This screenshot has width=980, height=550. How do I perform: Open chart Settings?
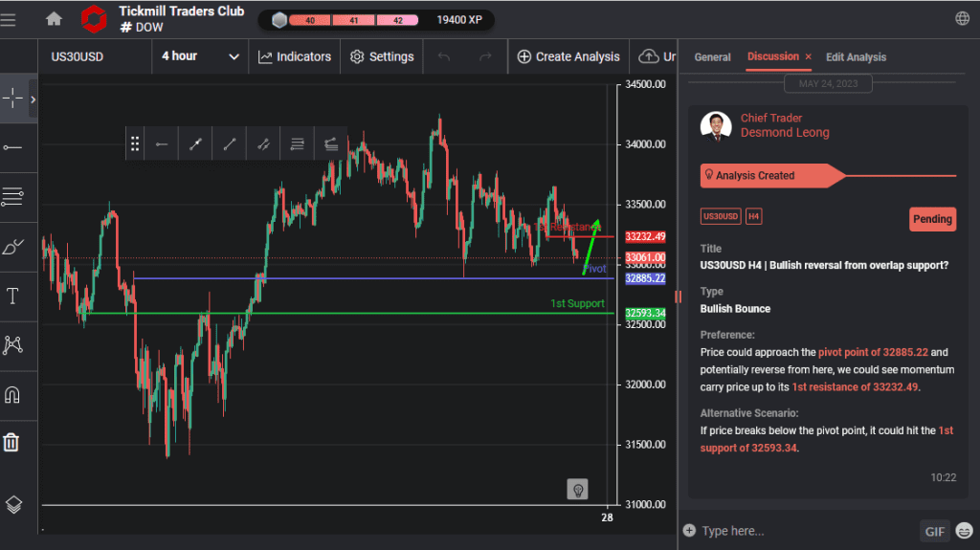[x=382, y=56]
